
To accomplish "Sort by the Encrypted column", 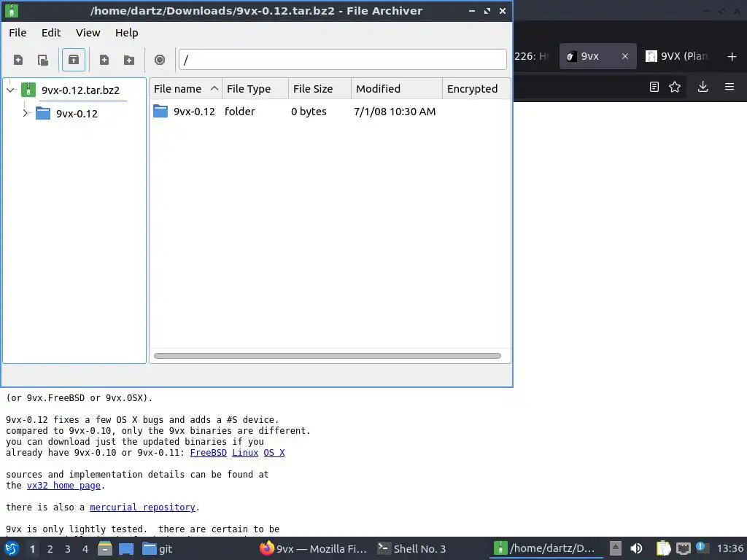I will click(476, 89).
